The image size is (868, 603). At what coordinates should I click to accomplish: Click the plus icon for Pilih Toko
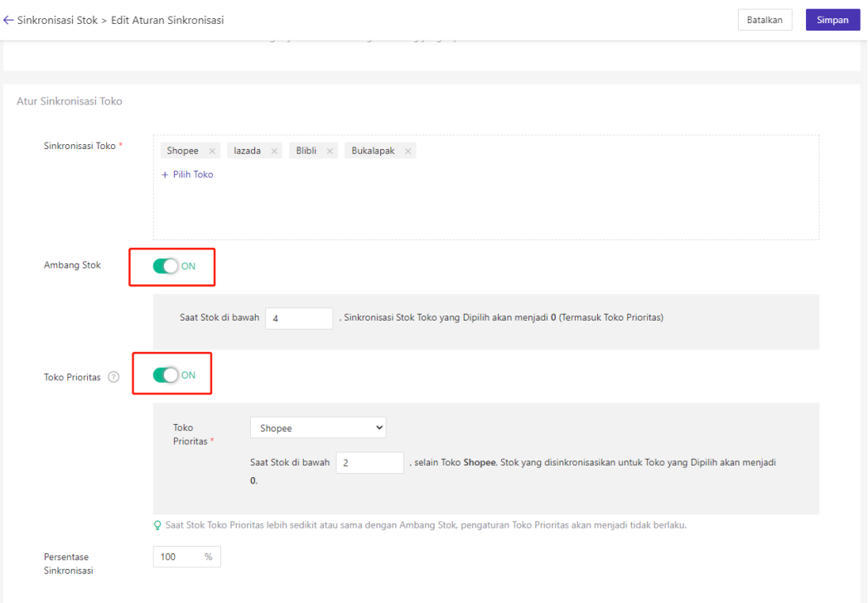165,175
